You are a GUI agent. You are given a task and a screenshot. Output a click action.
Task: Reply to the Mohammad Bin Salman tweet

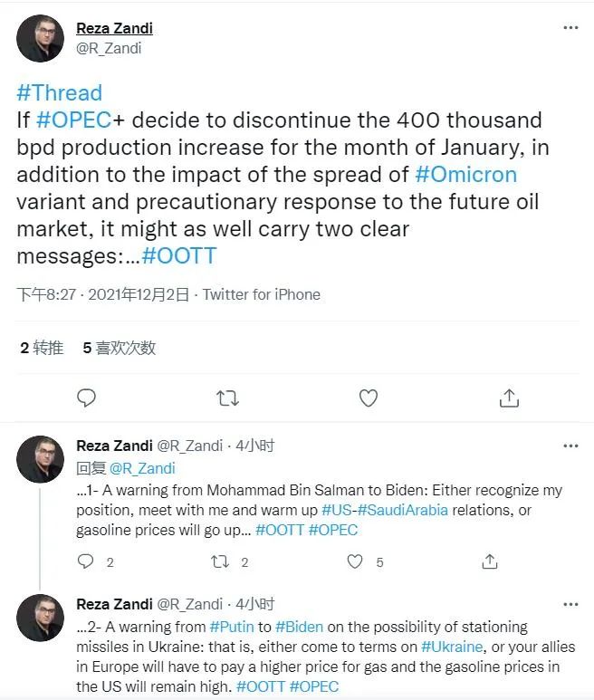pyautogui.click(x=86, y=561)
